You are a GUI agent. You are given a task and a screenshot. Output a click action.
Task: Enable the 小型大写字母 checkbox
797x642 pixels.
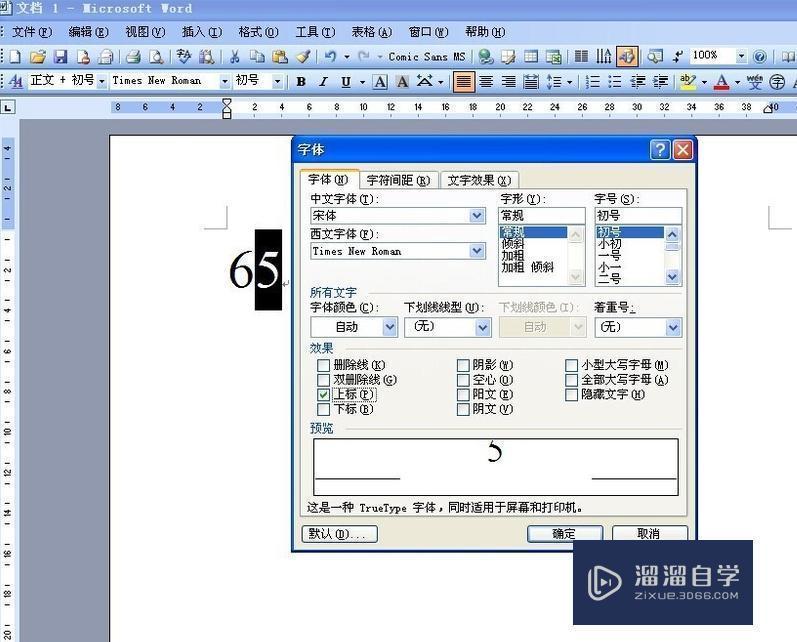click(x=571, y=365)
